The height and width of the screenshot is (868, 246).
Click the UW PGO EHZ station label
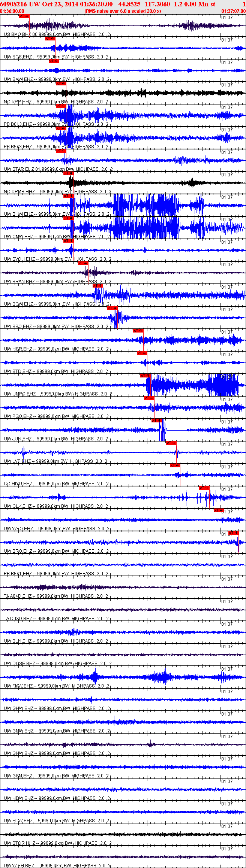[56, 416]
